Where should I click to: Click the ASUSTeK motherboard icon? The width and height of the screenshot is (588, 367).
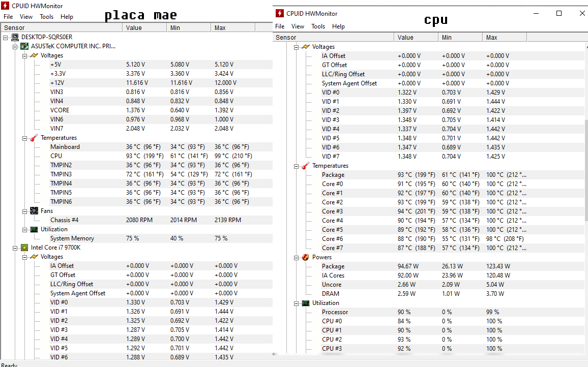coord(24,46)
